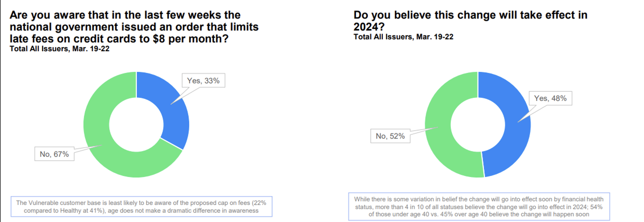Click the right chart's 'Total All Issuers' subtitle

[x=403, y=37]
